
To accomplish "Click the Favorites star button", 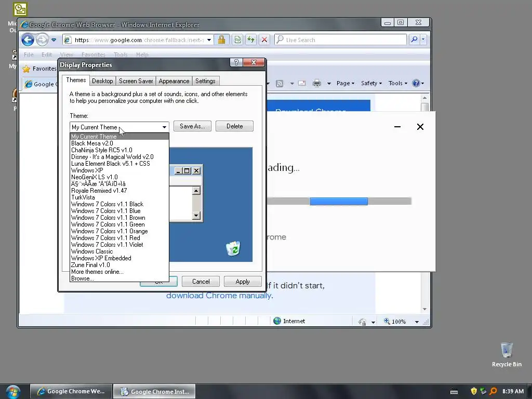I will pos(39,69).
